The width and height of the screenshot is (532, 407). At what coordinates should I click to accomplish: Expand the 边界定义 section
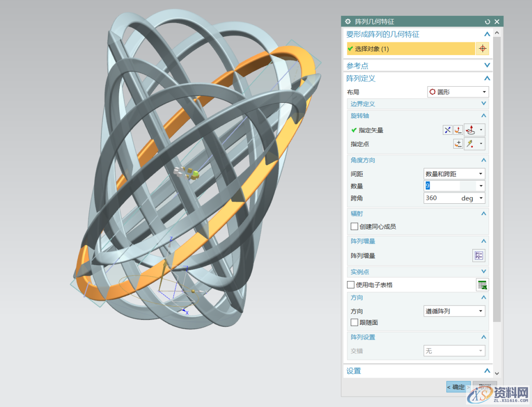484,104
